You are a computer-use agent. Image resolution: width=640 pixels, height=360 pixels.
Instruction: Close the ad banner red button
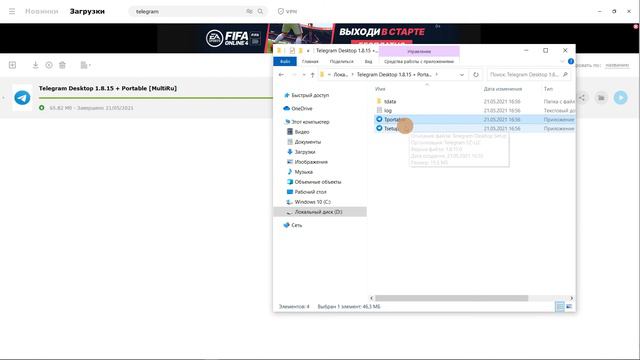(636, 27)
